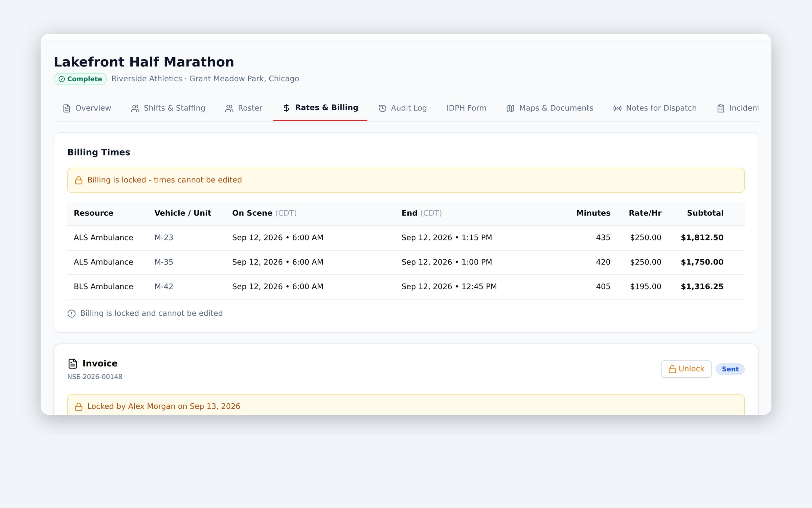Go to the IDPH Form tab
This screenshot has height=508, width=812.
point(466,108)
